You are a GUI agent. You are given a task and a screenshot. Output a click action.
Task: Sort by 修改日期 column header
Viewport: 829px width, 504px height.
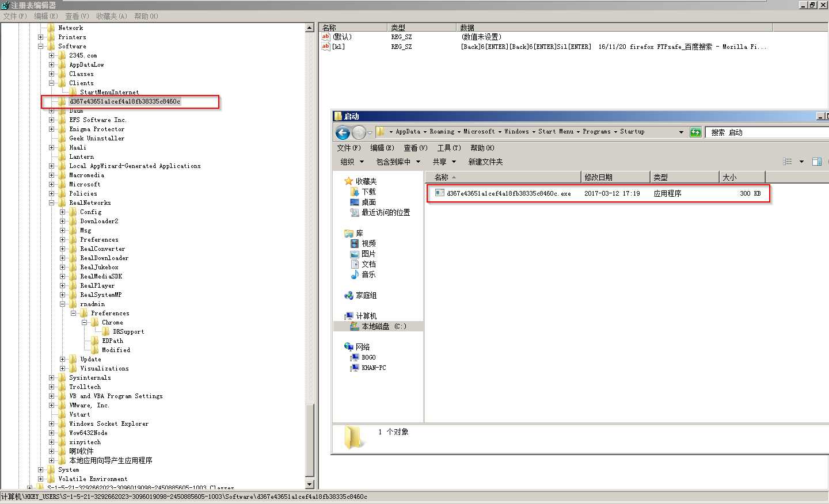[615, 177]
